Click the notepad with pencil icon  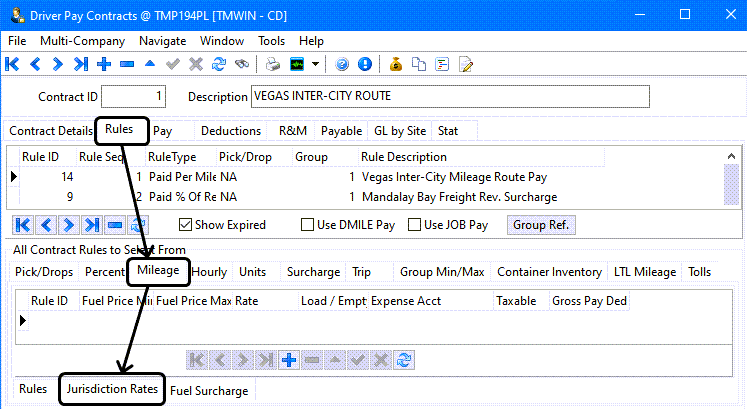tap(465, 64)
